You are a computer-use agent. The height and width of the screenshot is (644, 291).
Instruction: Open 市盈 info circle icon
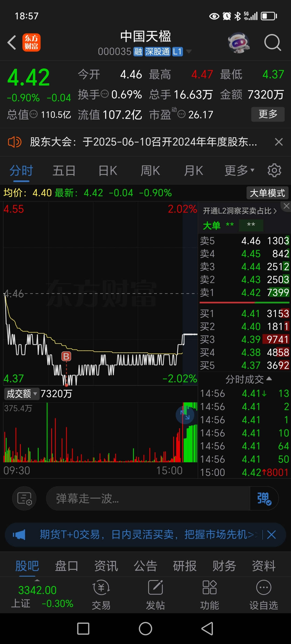coord(182,114)
